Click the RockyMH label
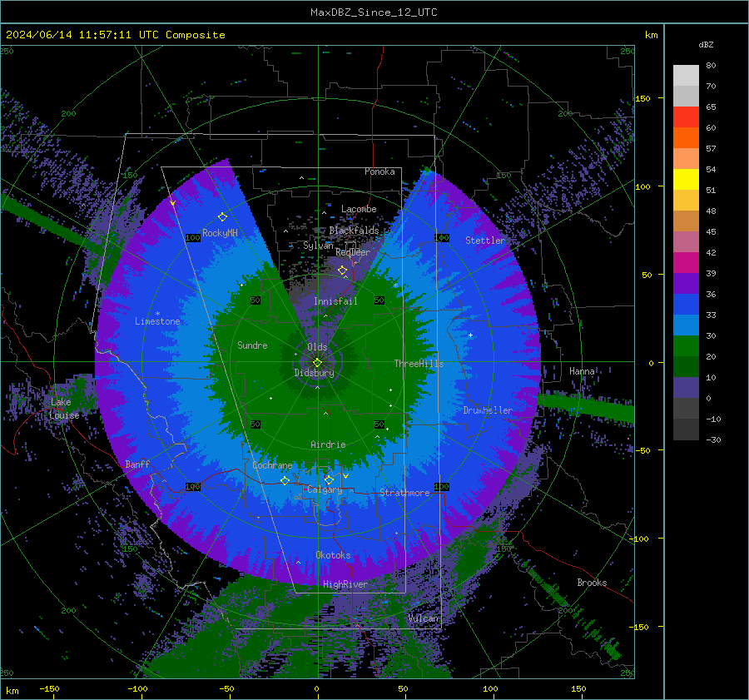Viewport: 749px width, 700px height. pos(220,233)
